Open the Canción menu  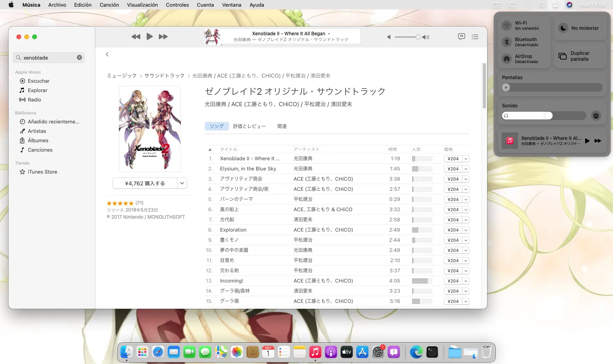[109, 5]
